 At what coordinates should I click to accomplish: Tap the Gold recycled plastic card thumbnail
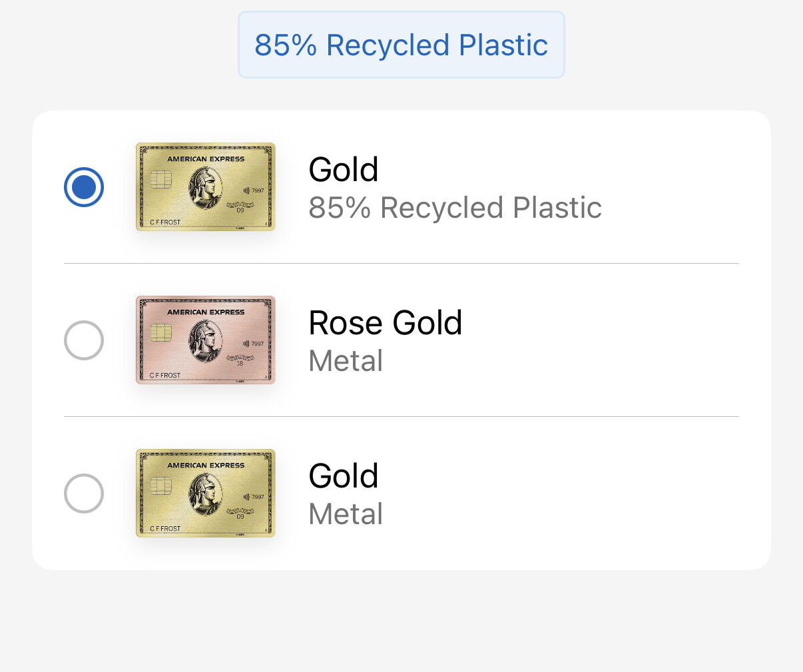[x=205, y=187]
